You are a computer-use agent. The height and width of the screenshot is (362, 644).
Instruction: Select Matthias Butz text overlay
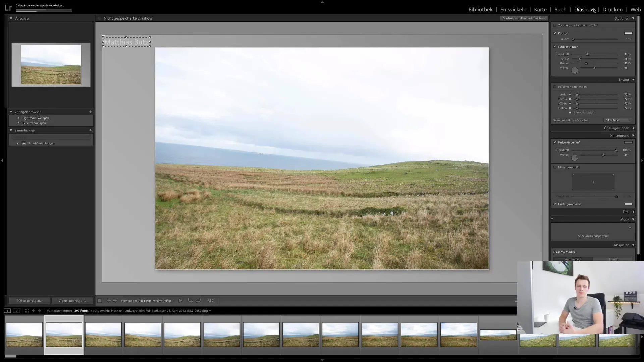click(x=126, y=42)
